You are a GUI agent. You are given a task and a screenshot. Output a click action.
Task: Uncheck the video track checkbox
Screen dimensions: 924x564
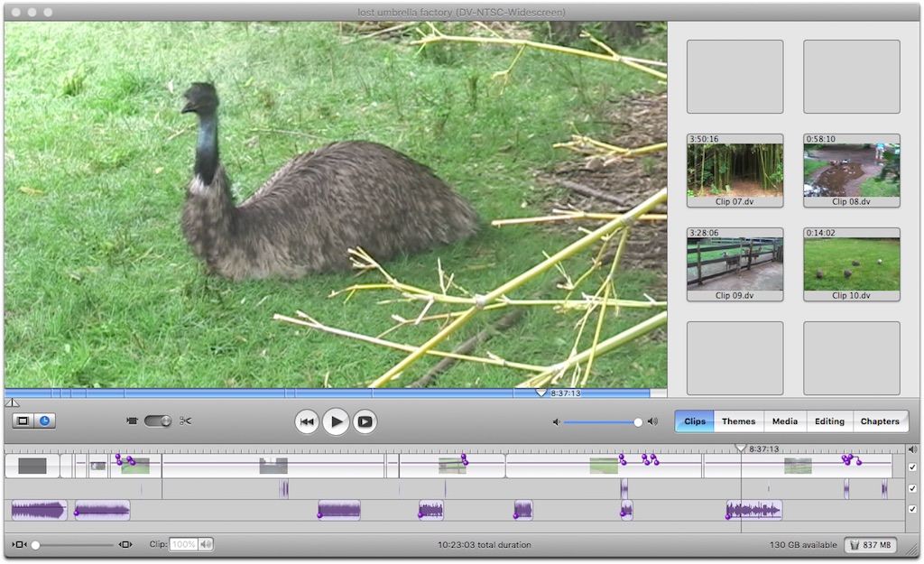click(x=912, y=467)
